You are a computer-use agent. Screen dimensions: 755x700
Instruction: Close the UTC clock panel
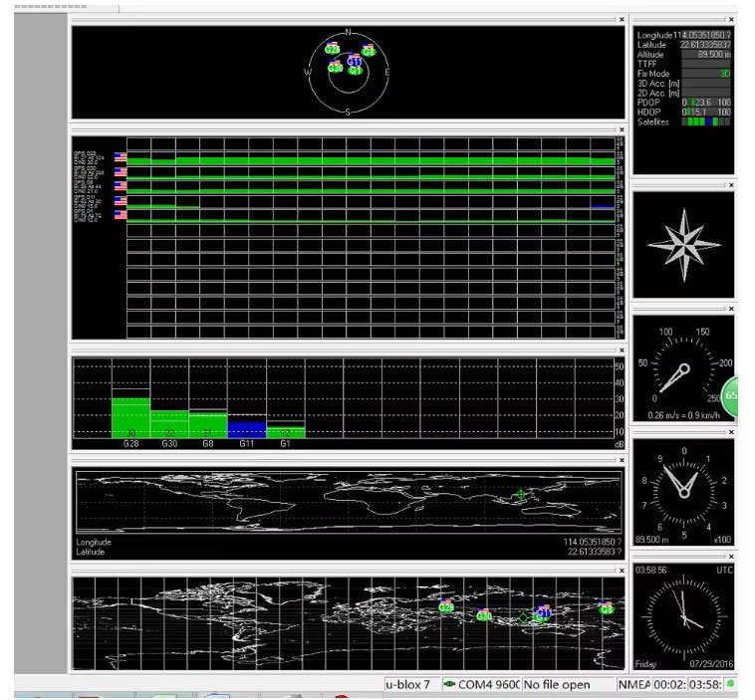pyautogui.click(x=731, y=557)
